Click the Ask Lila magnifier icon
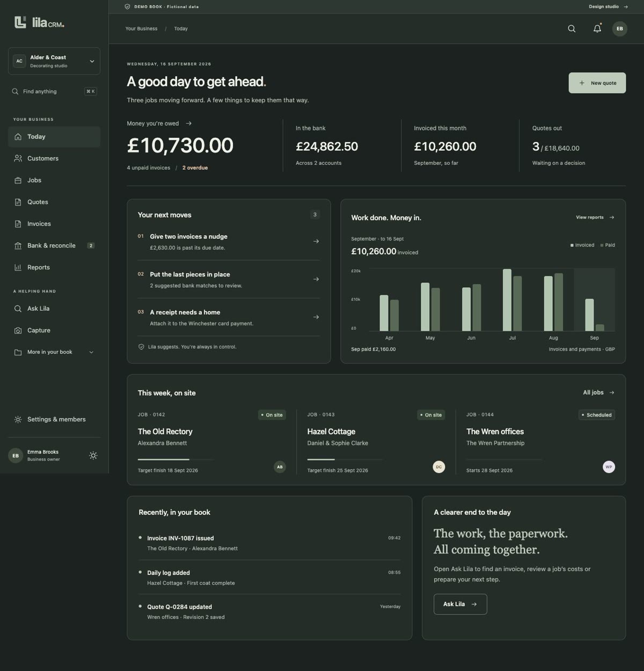 click(18, 309)
